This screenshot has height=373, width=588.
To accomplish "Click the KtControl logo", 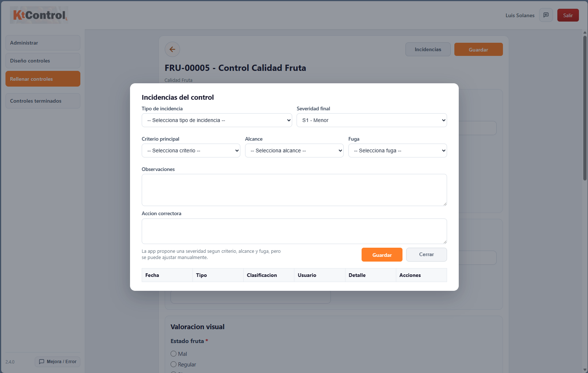I will [39, 15].
